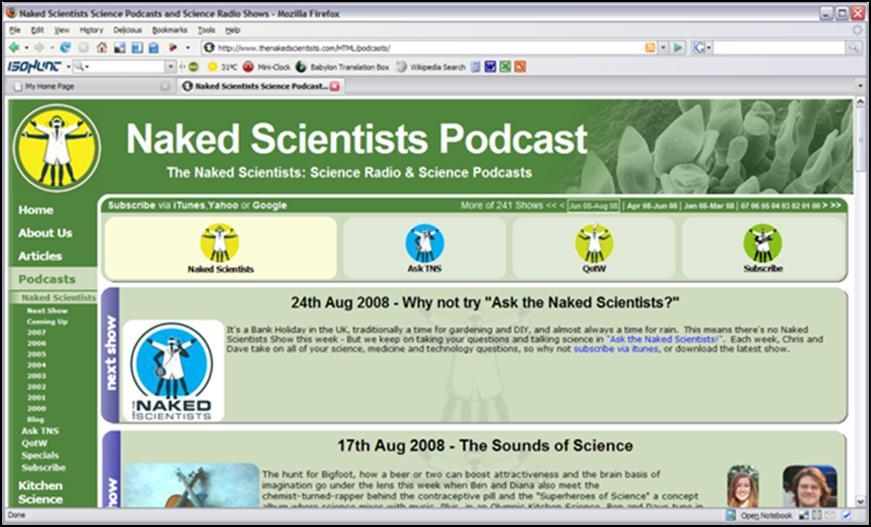Viewport: 871px width, 527px height.
Task: Click the "Ask the Naked Scientists!" article link
Action: coord(664,339)
